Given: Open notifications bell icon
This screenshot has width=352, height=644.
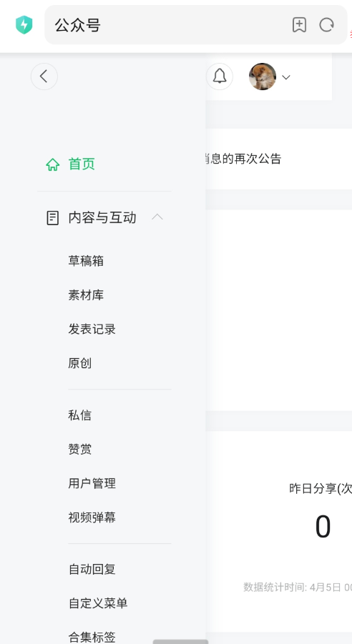Looking at the screenshot, I should [x=220, y=76].
